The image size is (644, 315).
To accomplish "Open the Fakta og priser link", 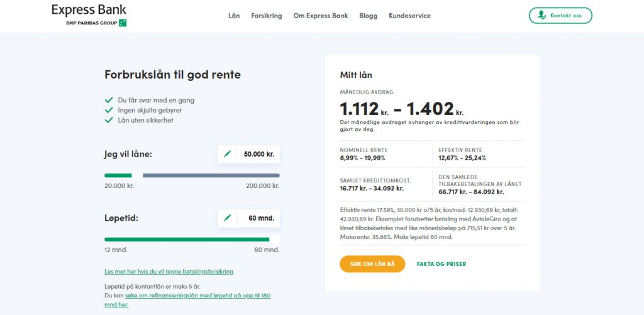I will coord(441,264).
